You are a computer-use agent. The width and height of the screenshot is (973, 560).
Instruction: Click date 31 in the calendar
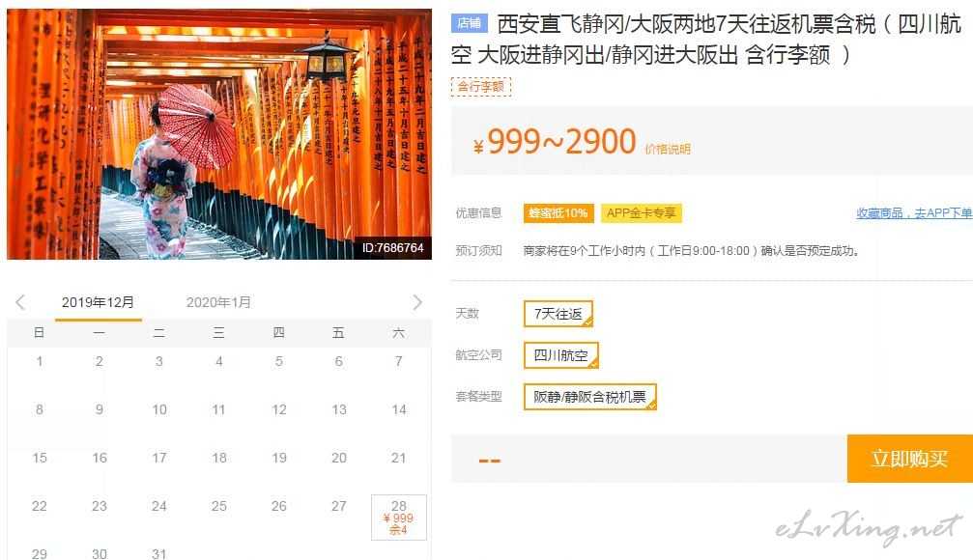(158, 553)
